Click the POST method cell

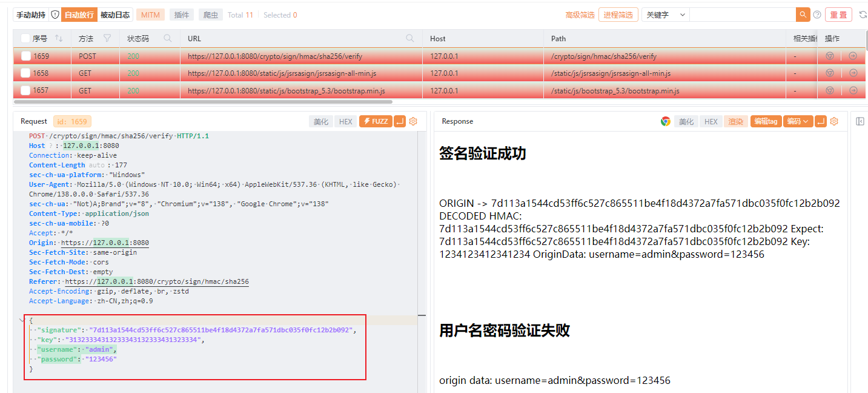point(87,56)
